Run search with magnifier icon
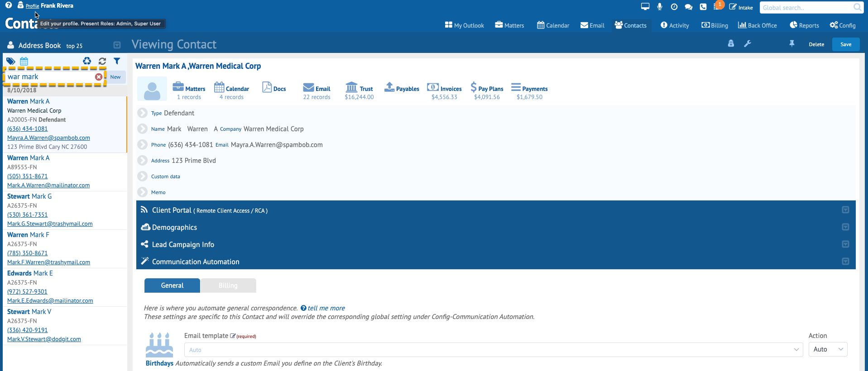This screenshot has width=868, height=371. (x=858, y=7)
